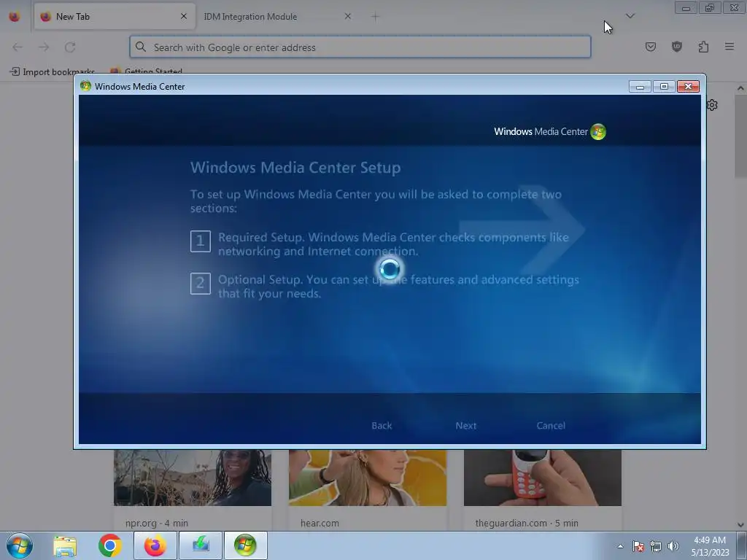Click volume speaker tray icon

click(x=673, y=546)
